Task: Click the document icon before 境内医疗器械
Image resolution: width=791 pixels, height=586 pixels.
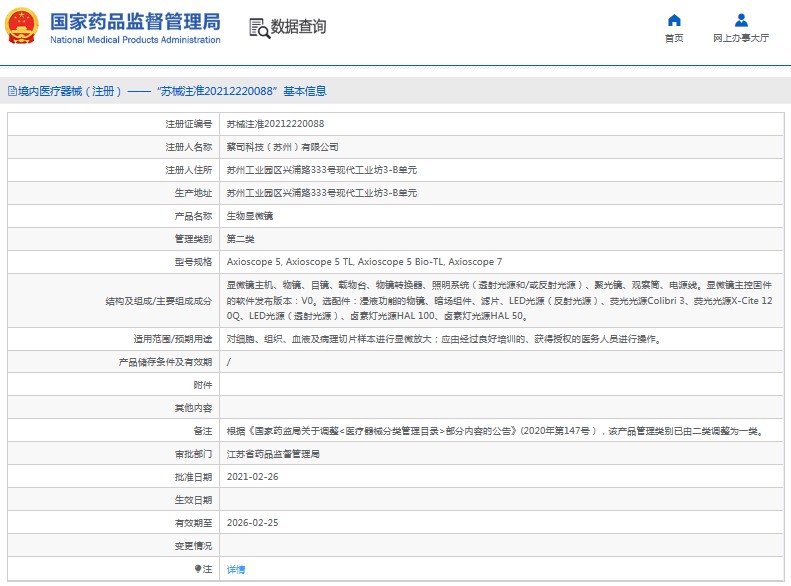Action: (x=12, y=91)
